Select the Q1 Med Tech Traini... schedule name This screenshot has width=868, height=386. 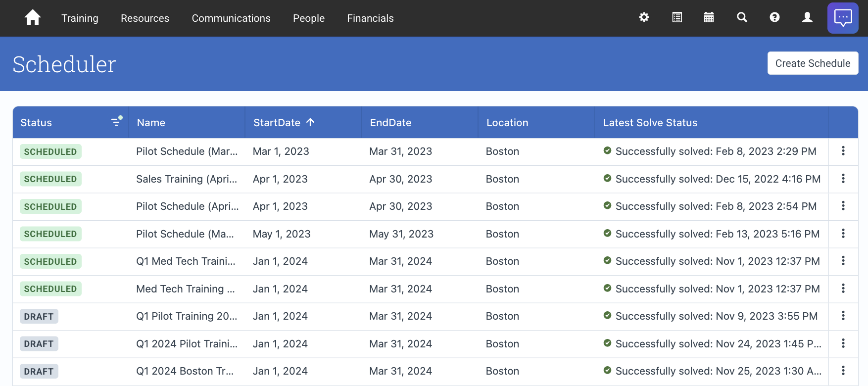[186, 261]
